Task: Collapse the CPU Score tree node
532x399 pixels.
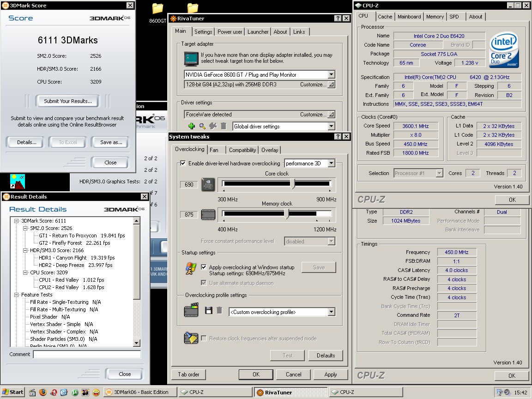Action: tap(25, 272)
